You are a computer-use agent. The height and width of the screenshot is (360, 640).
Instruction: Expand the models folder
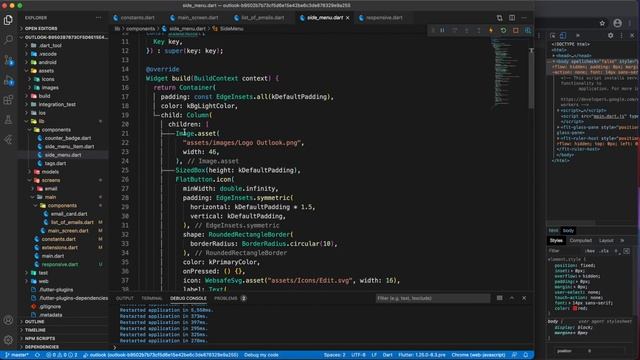coord(50,172)
